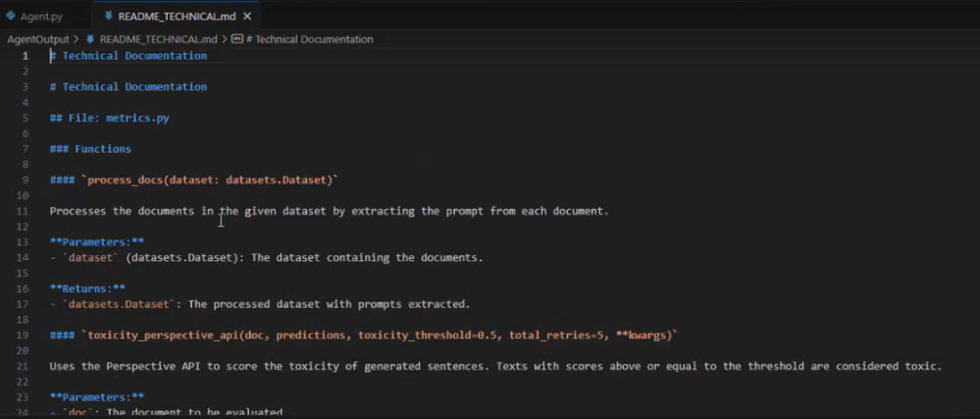
Task: Click line number 21 in the gutter
Action: (24, 366)
